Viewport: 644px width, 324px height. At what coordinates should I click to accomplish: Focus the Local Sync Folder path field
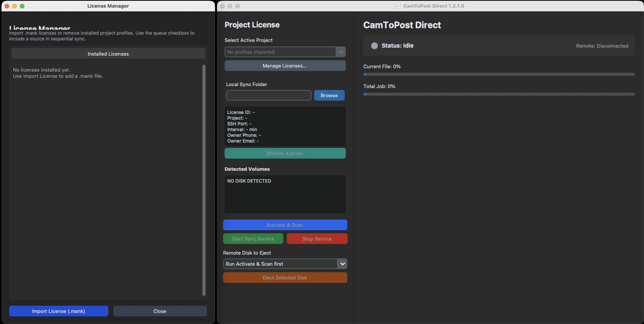[269, 95]
